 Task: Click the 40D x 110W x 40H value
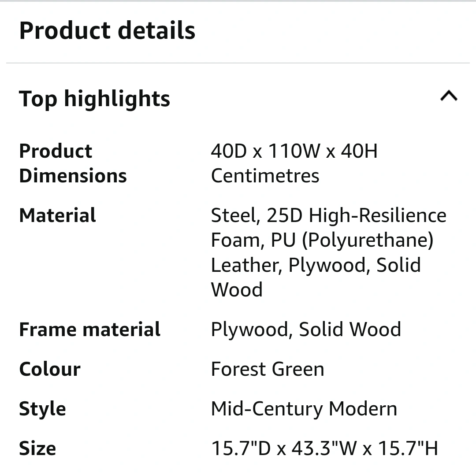tap(294, 151)
